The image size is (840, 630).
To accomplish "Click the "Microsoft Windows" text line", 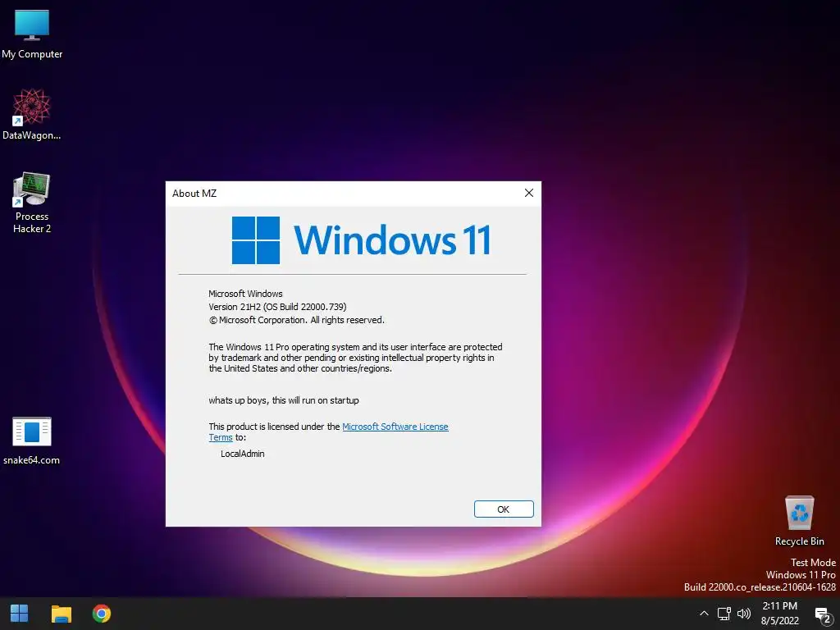I will tap(245, 294).
